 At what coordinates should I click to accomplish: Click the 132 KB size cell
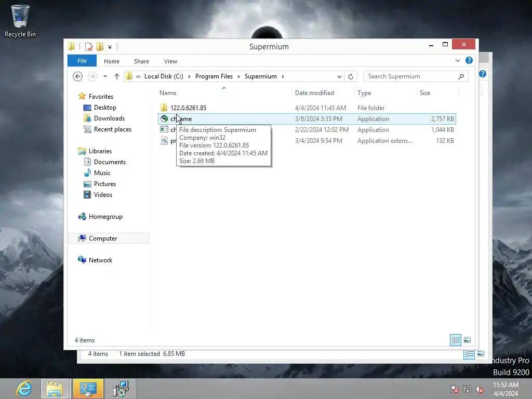(445, 140)
